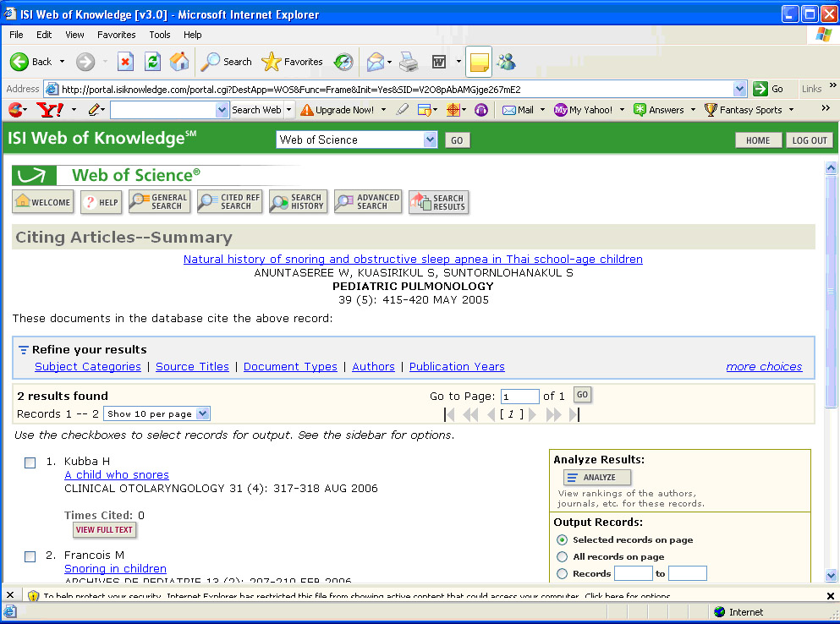
Task: Click the Records range start field
Action: tap(634, 573)
